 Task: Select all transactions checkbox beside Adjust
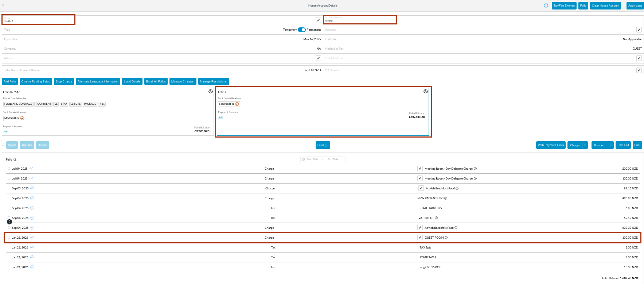point(3,144)
